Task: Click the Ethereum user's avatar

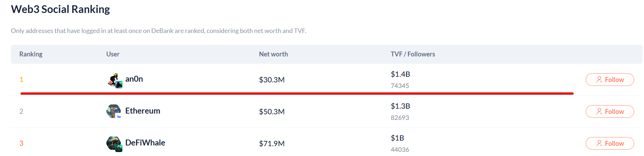Action: pyautogui.click(x=113, y=111)
